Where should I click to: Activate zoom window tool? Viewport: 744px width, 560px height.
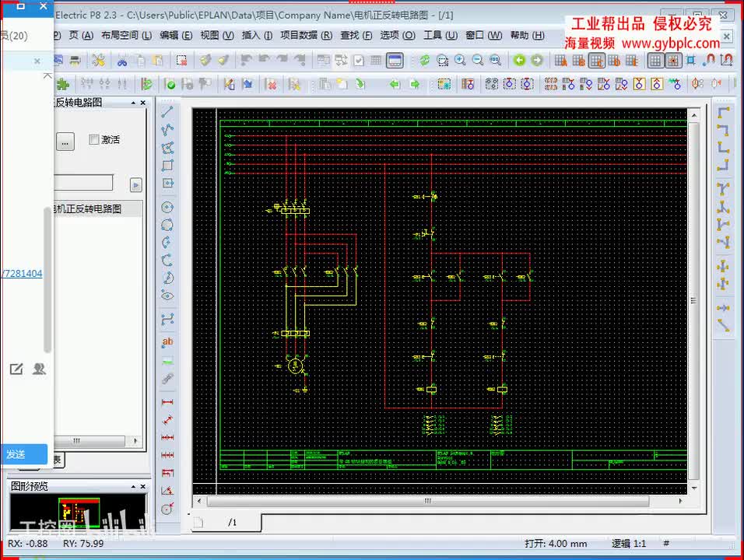pyautogui.click(x=442, y=60)
